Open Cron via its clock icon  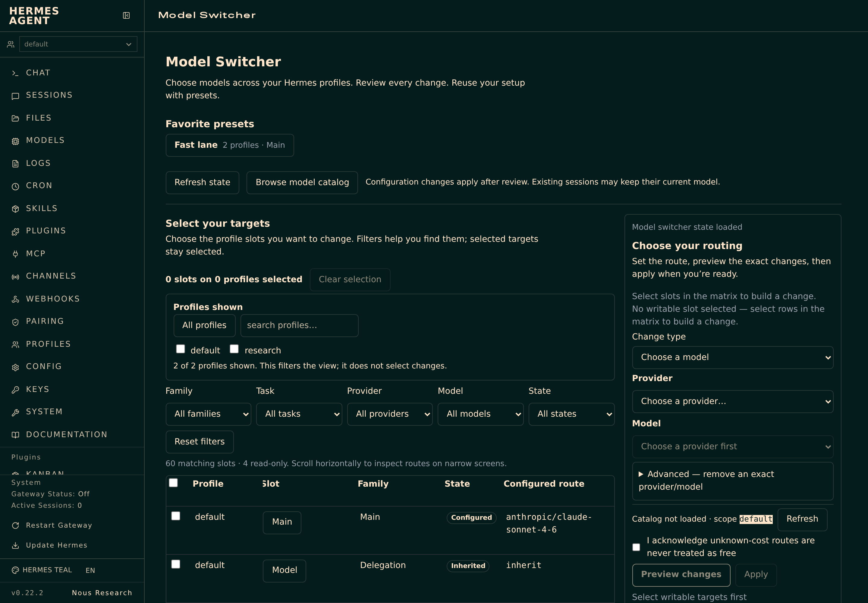pyautogui.click(x=15, y=186)
